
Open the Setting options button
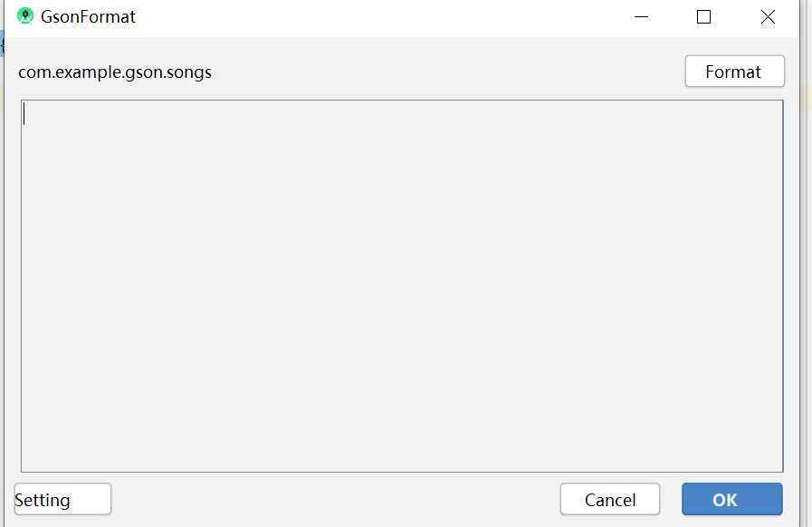pos(62,499)
